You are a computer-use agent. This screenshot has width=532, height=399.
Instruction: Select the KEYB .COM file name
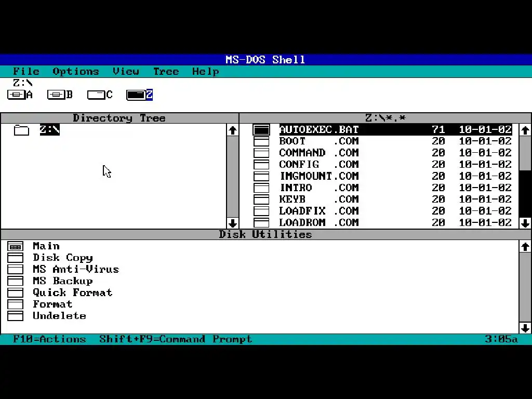319,199
